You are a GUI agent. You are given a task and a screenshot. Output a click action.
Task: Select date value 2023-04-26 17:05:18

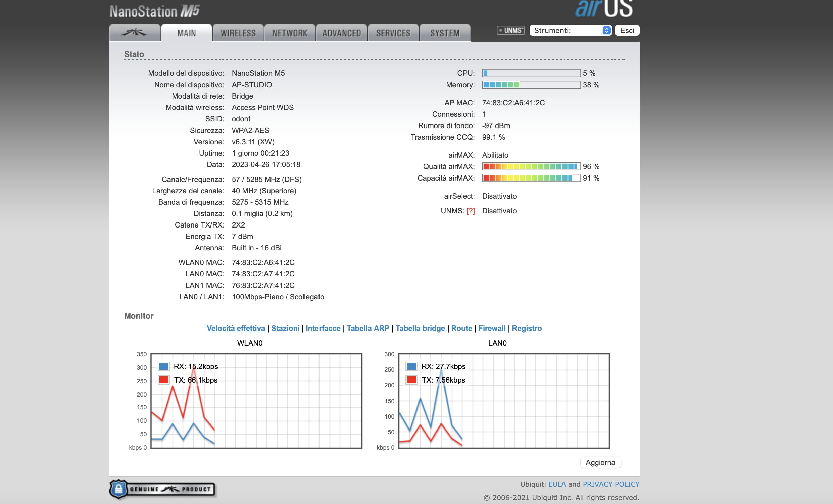266,165
